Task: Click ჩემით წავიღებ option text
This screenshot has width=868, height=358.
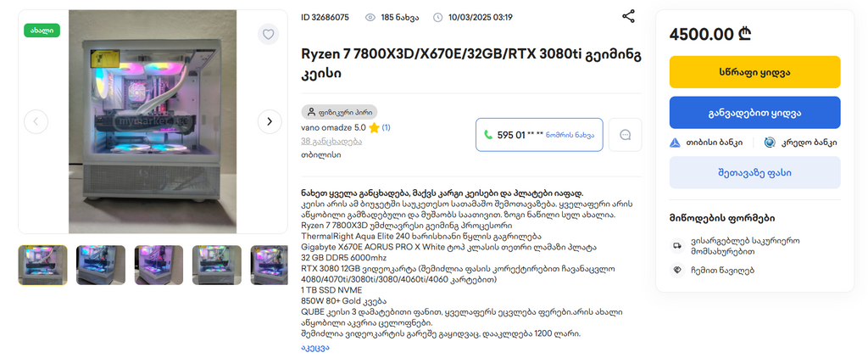Action: [722, 271]
